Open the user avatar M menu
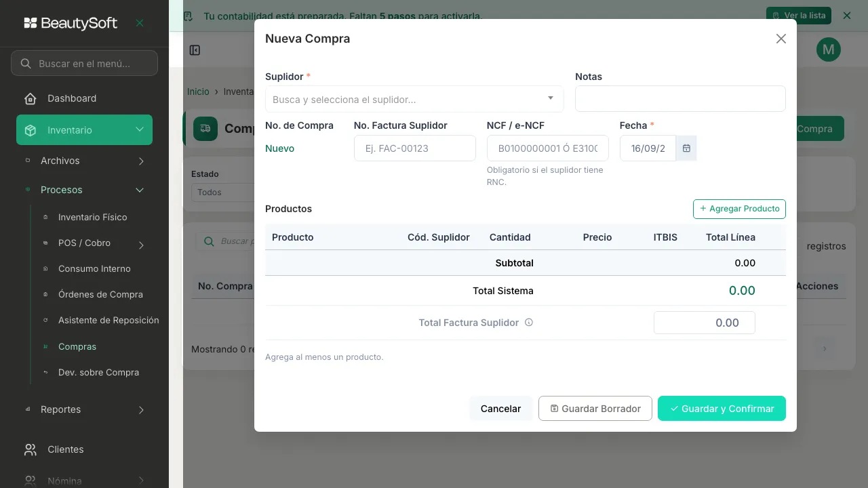The image size is (868, 488). pyautogui.click(x=829, y=49)
